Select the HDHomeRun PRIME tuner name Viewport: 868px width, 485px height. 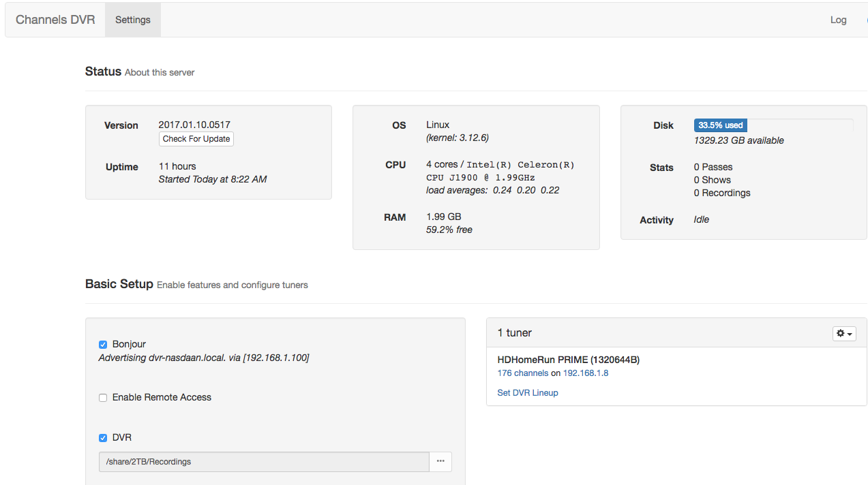pos(568,360)
